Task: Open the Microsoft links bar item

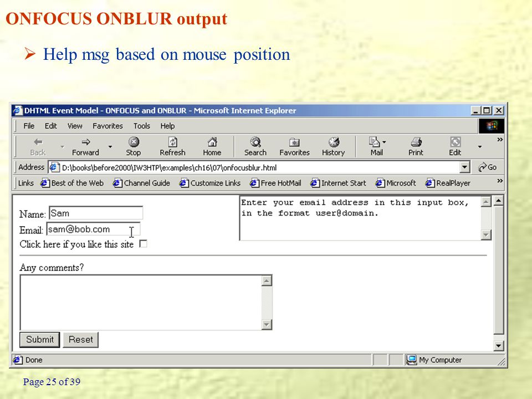Action: tap(396, 183)
